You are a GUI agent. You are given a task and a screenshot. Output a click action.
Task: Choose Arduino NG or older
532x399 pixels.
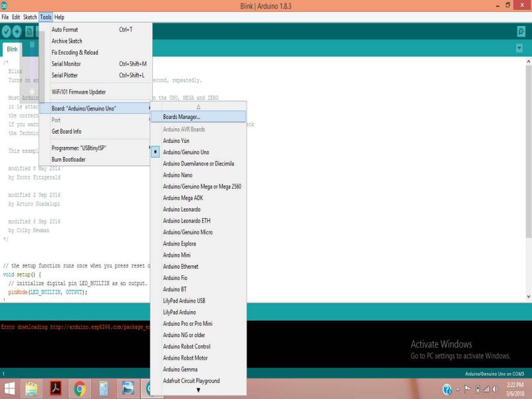coord(198,335)
